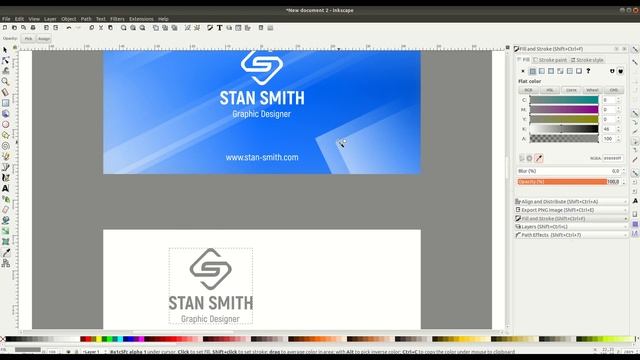Screen dimensions: 640x360
Task: Switch color mode to CMS
Action: (x=613, y=90)
